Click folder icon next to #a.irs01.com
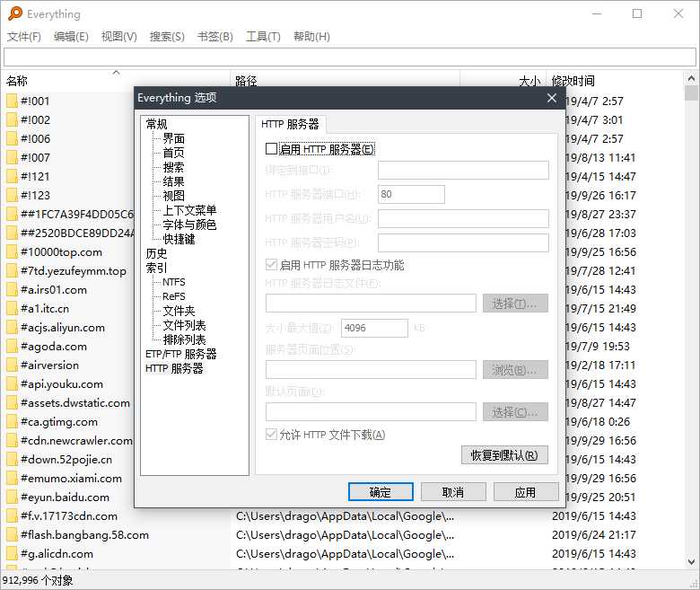The image size is (700, 590). 12,289
